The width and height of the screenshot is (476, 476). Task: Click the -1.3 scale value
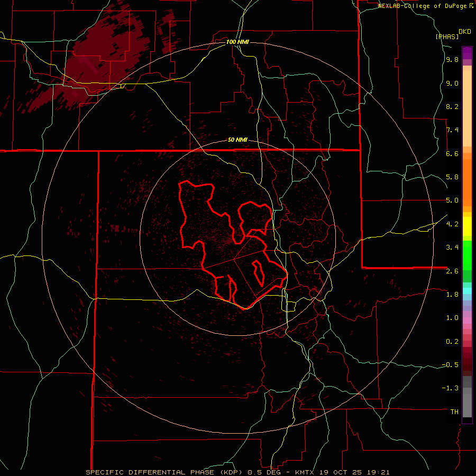(x=450, y=388)
